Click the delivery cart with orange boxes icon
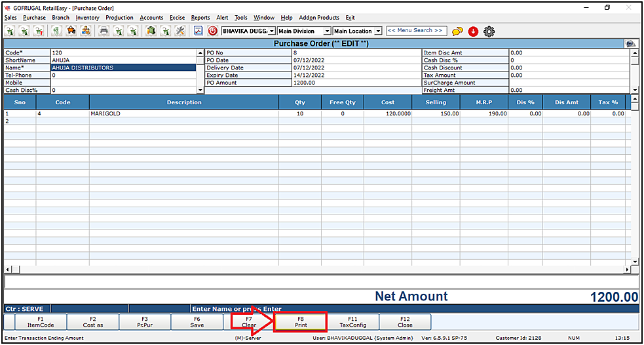The height and width of the screenshot is (345, 644). tap(72, 31)
